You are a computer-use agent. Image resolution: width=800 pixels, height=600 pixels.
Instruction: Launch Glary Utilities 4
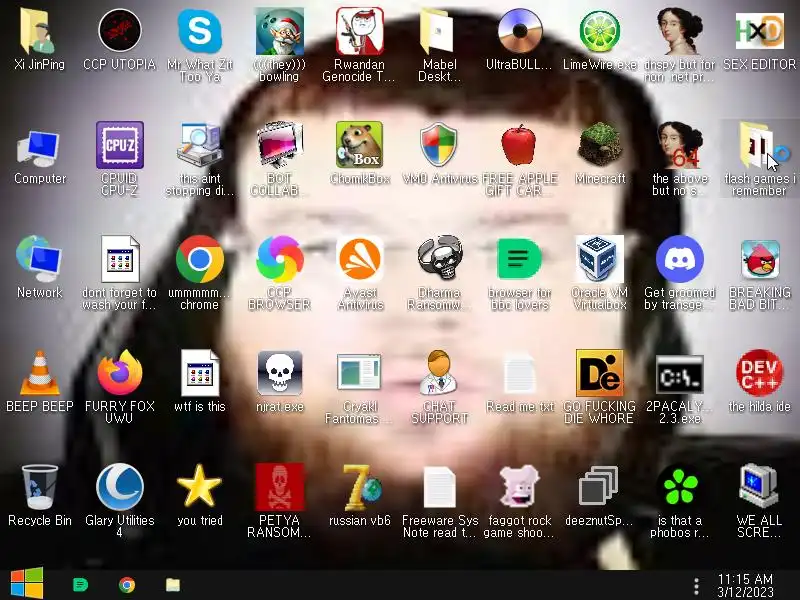point(119,487)
